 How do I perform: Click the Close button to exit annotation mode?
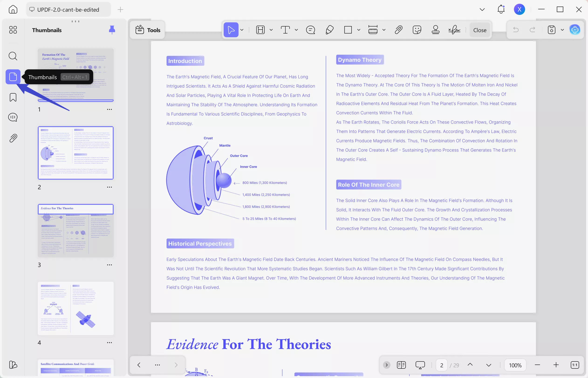pos(479,30)
